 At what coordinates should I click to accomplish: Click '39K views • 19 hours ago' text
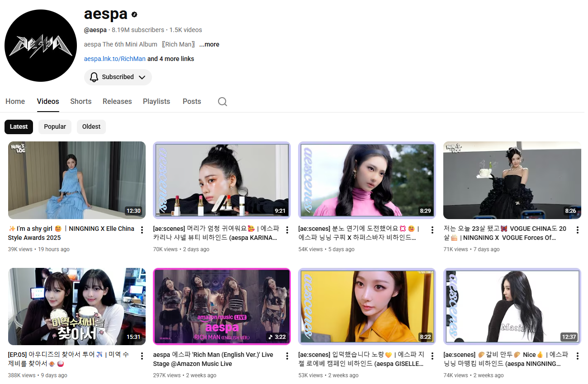[39, 249]
